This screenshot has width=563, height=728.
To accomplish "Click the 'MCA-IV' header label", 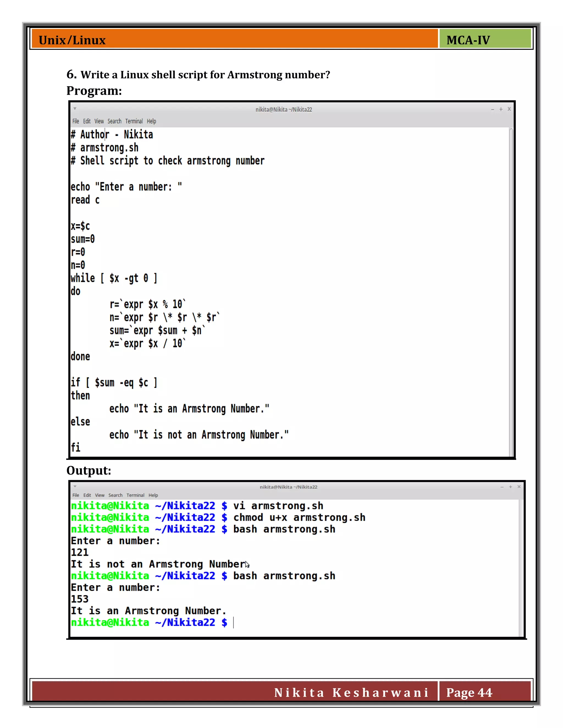I will click(x=468, y=40).
